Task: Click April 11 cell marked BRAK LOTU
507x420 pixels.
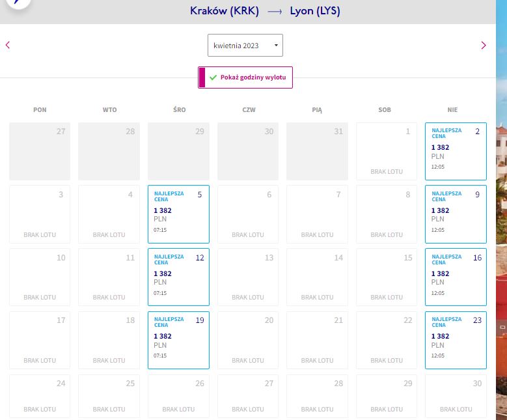Action: point(109,277)
